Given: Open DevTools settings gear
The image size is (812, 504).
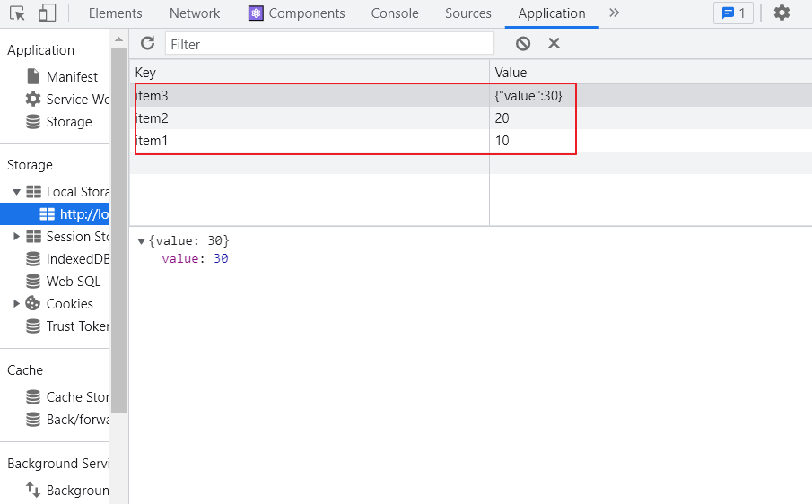Looking at the screenshot, I should click(781, 13).
